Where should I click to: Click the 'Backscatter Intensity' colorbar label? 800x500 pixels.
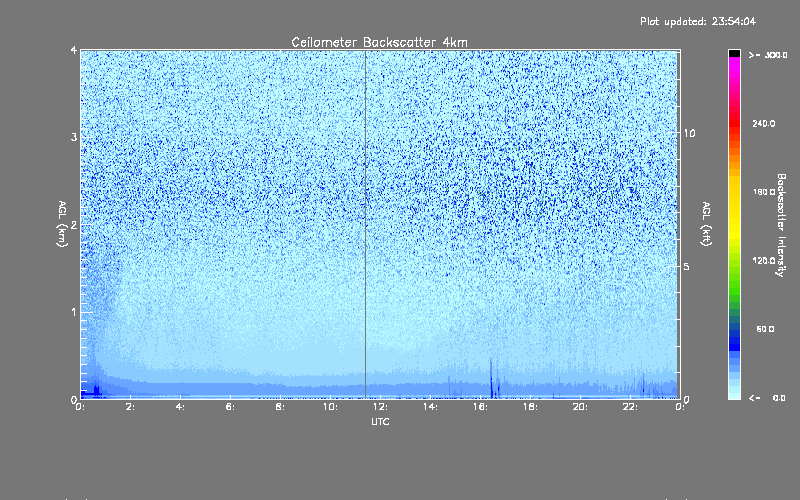click(x=781, y=225)
